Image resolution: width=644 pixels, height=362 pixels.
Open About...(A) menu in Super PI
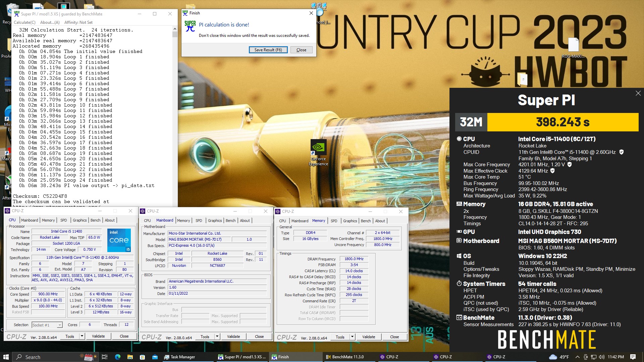click(x=50, y=22)
